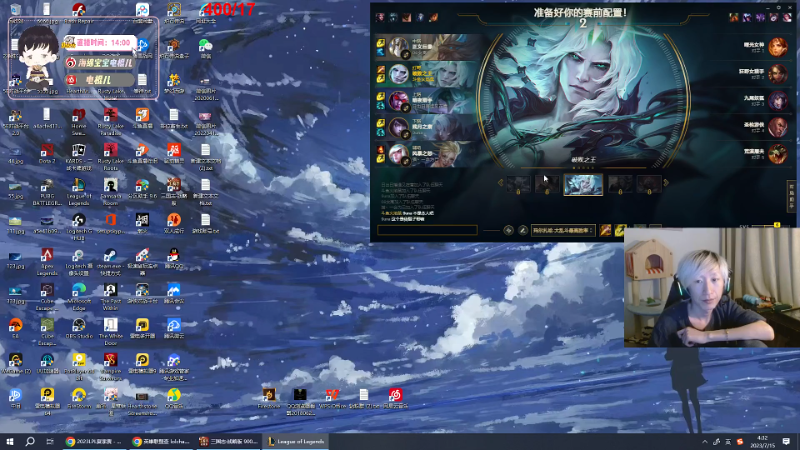Open the EA app desktop shortcut
This screenshot has height=450, width=800.
tap(16, 328)
